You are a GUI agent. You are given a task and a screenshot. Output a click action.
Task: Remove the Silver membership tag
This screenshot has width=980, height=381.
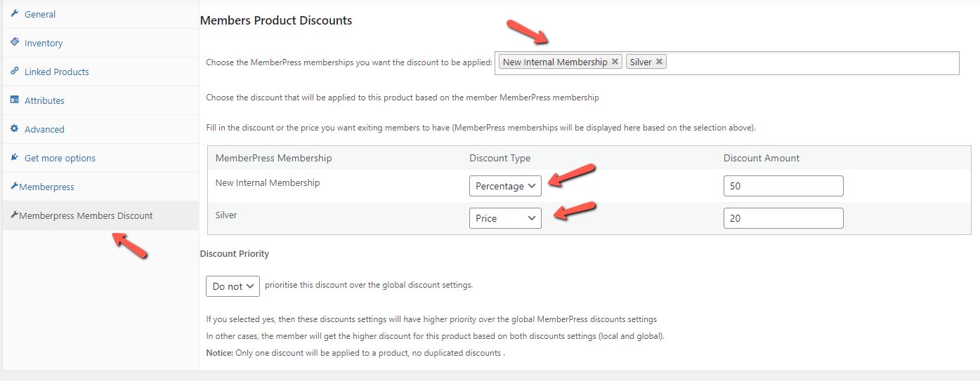pos(659,62)
